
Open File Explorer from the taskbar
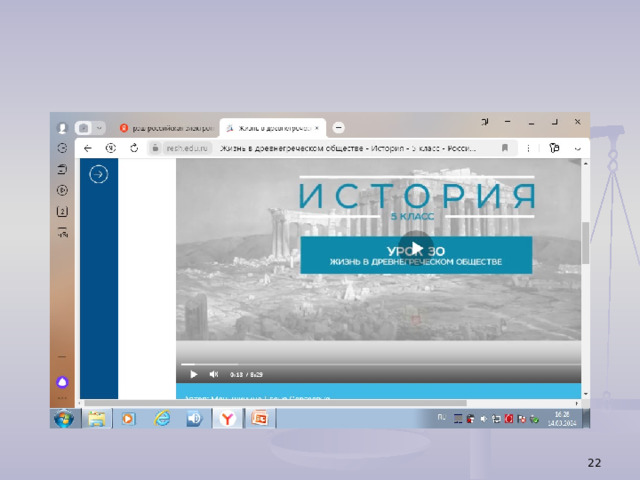[97, 419]
